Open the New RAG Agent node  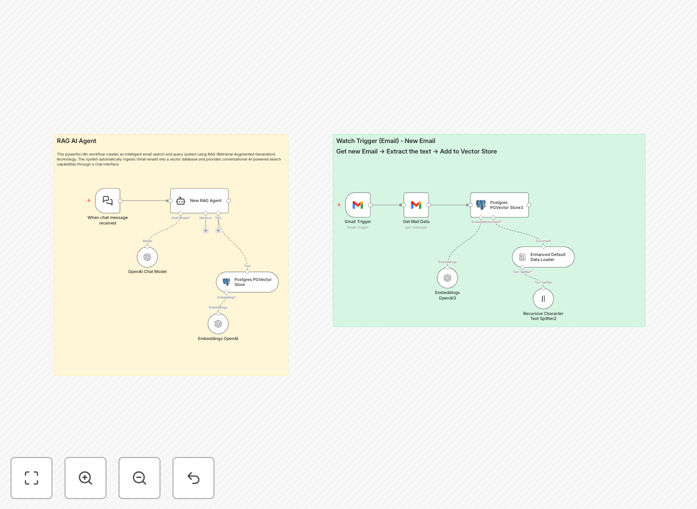200,201
